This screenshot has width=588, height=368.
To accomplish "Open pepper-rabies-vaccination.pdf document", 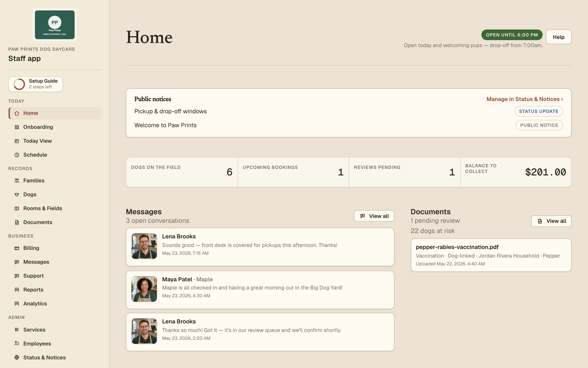I will [x=491, y=255].
